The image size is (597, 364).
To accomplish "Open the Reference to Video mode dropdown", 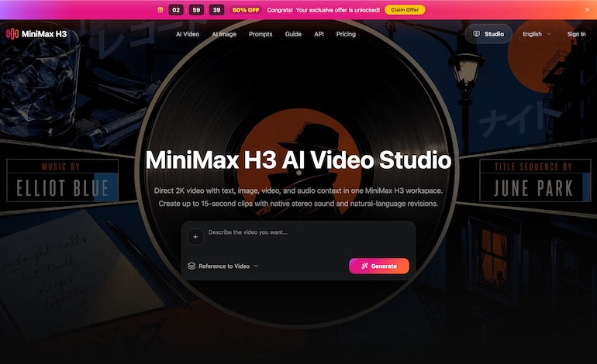I will click(223, 266).
